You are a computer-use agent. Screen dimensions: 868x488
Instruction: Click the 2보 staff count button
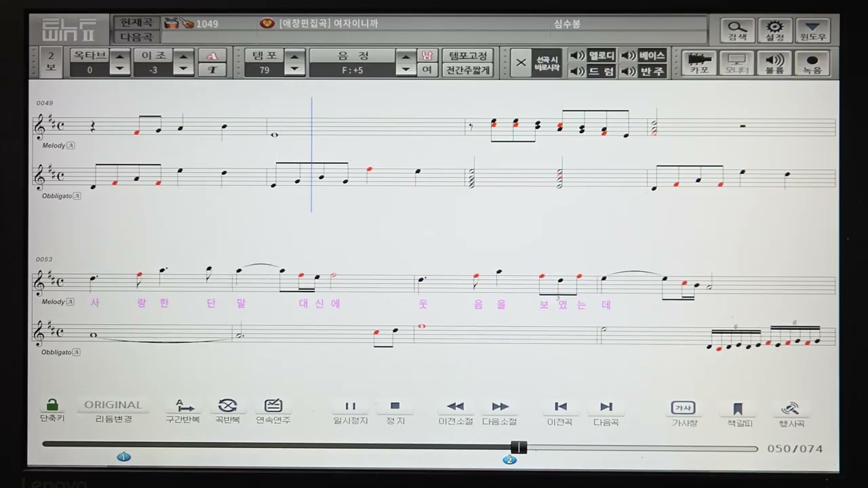point(51,62)
